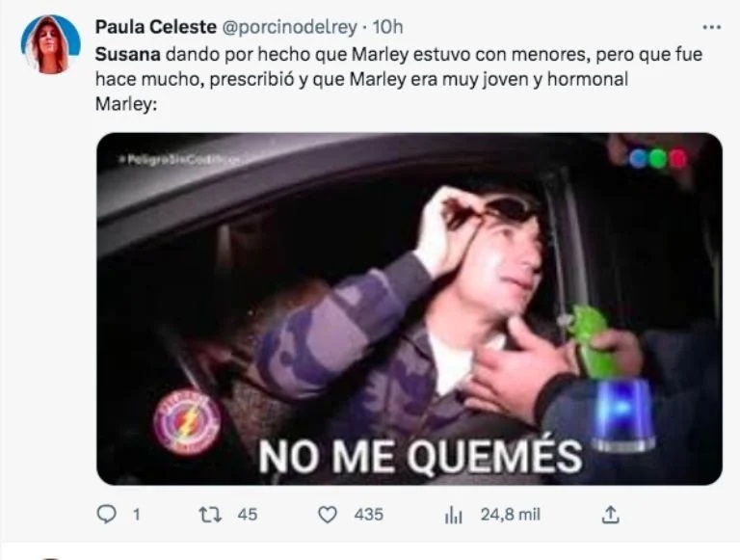Screen dimensions: 740x560
Task: Click the share upload icon
Action: (610, 514)
